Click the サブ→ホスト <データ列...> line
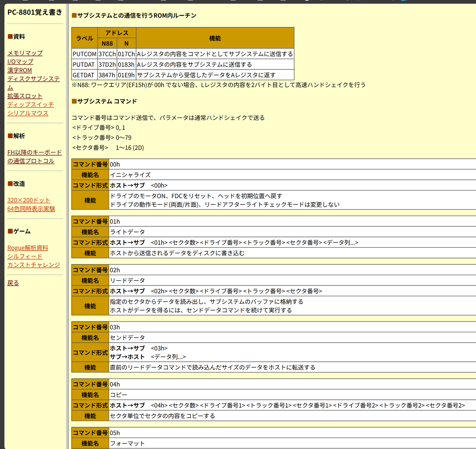The height and width of the screenshot is (449, 476). click(148, 357)
